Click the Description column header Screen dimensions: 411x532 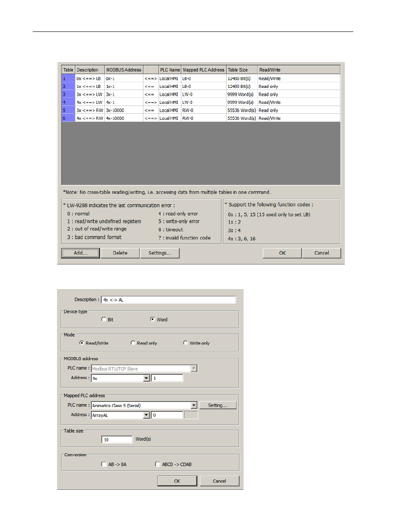click(x=90, y=70)
